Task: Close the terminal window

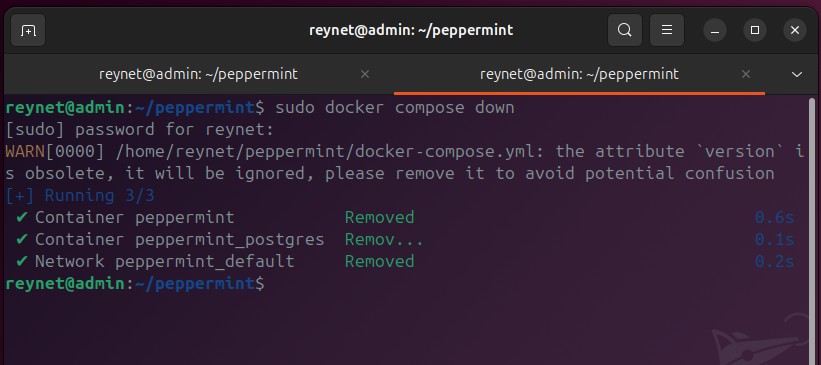Action: pos(795,30)
